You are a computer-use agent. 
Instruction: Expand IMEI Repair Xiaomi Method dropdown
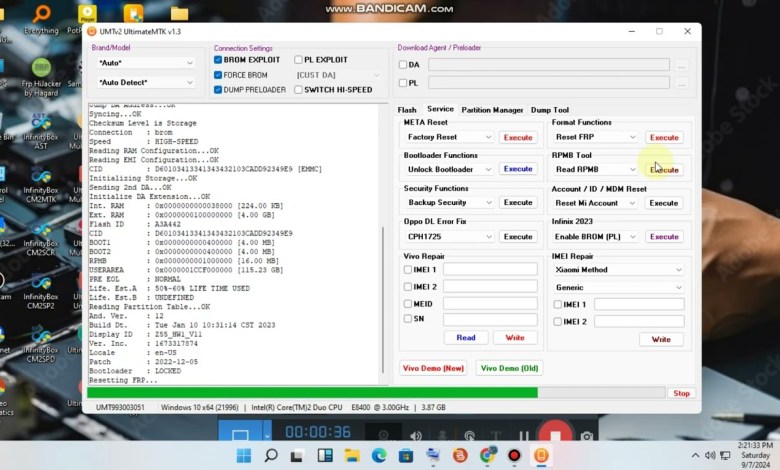(618, 270)
